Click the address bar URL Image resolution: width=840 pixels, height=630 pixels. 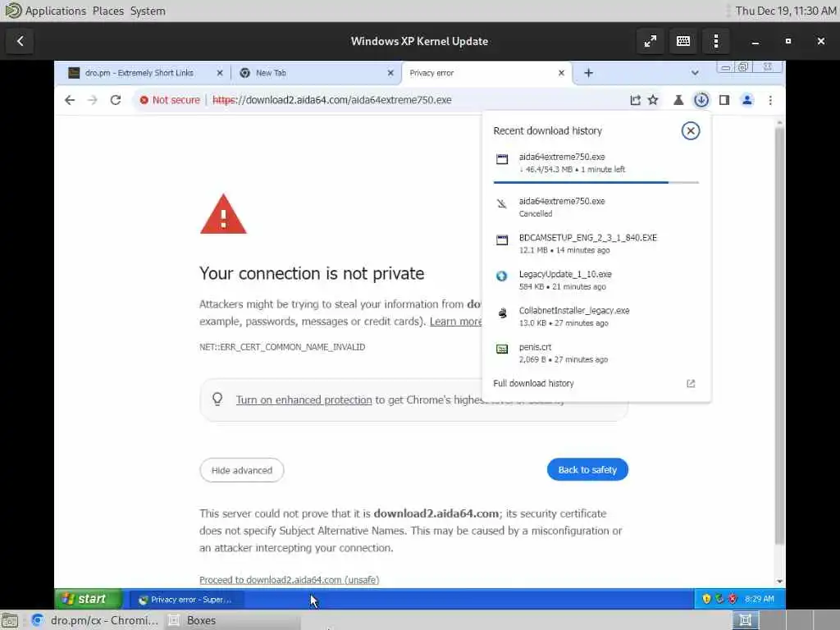tap(332, 100)
